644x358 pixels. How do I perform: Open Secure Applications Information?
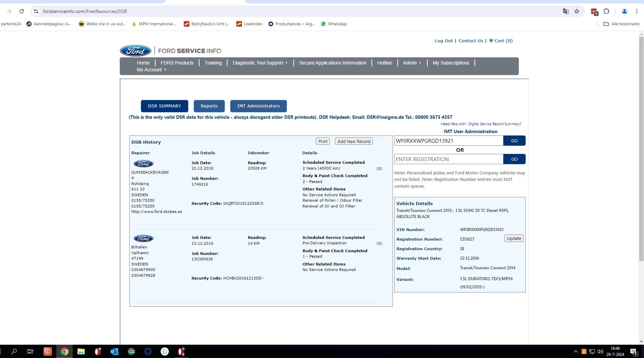[333, 63]
